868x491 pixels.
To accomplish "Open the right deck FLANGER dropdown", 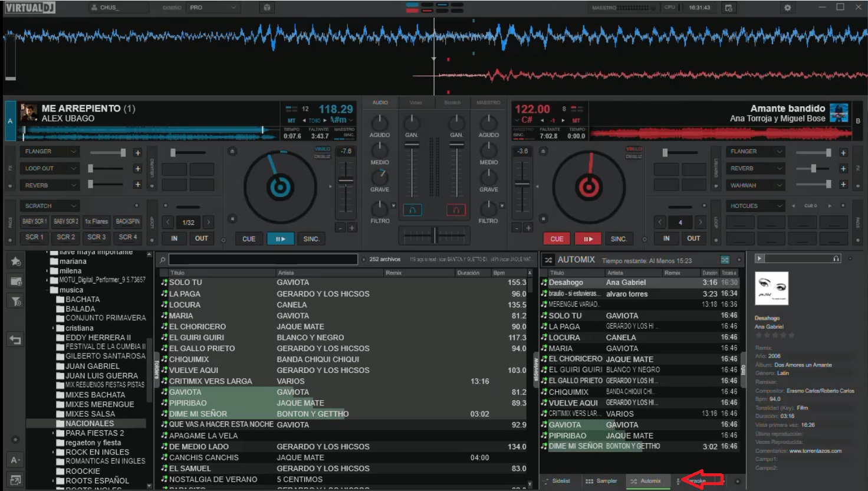I will coord(755,152).
